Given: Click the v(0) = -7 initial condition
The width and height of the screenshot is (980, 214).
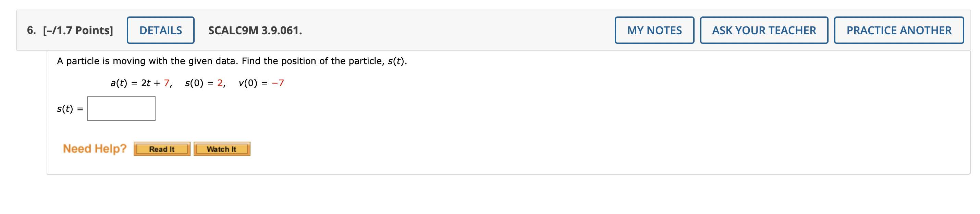Looking at the screenshot, I should coord(261,83).
